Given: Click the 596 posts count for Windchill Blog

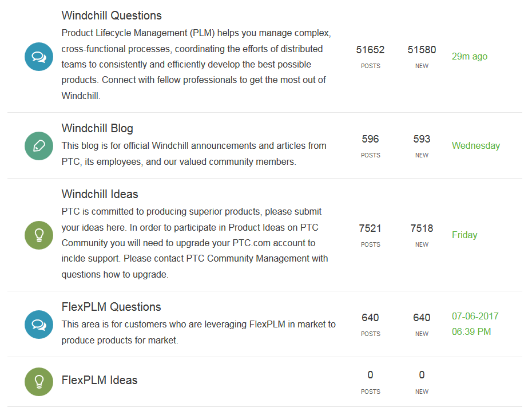Looking at the screenshot, I should [370, 139].
